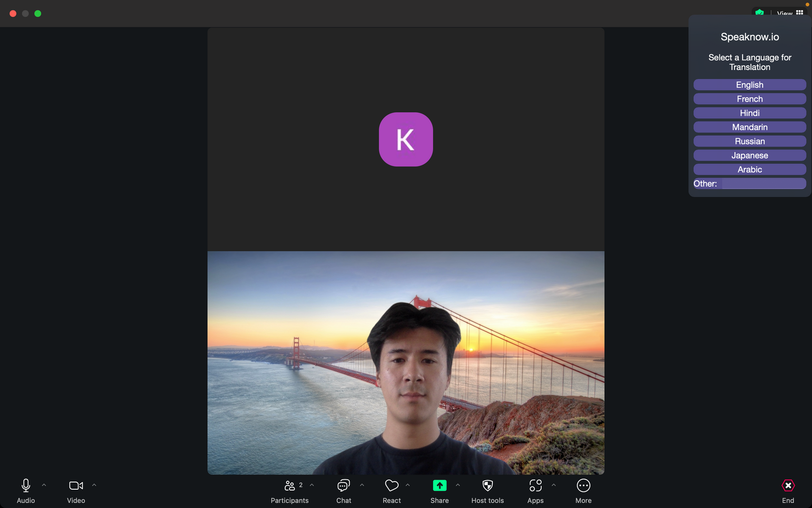This screenshot has height=508, width=812.
Task: Expand participants options arrow
Action: coord(312,485)
